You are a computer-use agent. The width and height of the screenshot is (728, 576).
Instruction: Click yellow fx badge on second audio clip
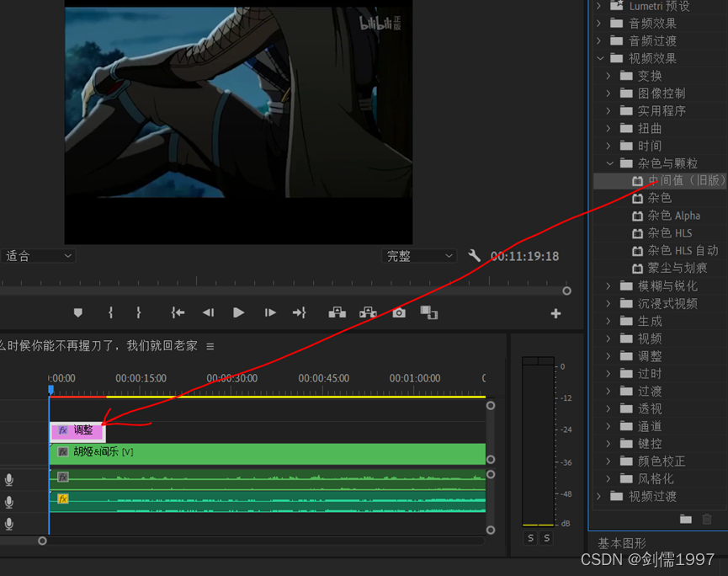(63, 499)
